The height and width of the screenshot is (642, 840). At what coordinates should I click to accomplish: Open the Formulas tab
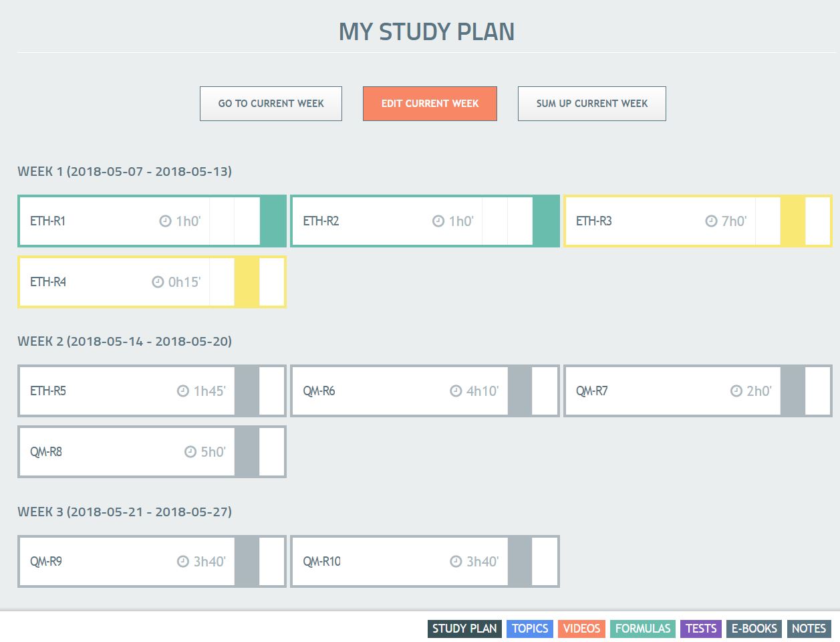coord(642,629)
